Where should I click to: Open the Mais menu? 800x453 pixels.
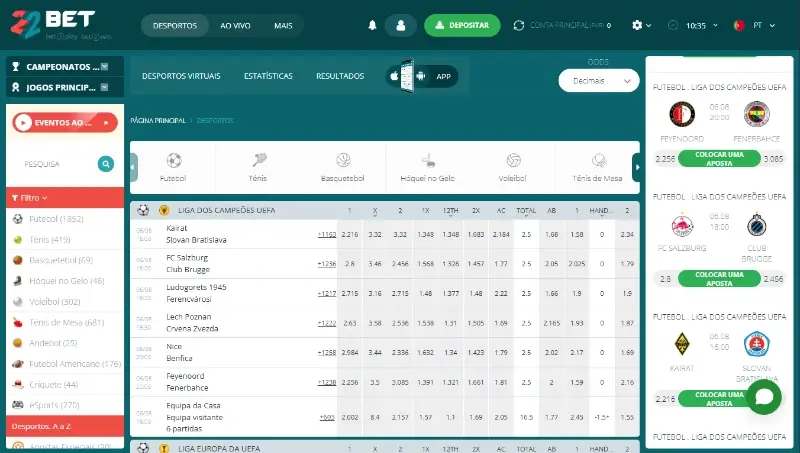pyautogui.click(x=283, y=26)
